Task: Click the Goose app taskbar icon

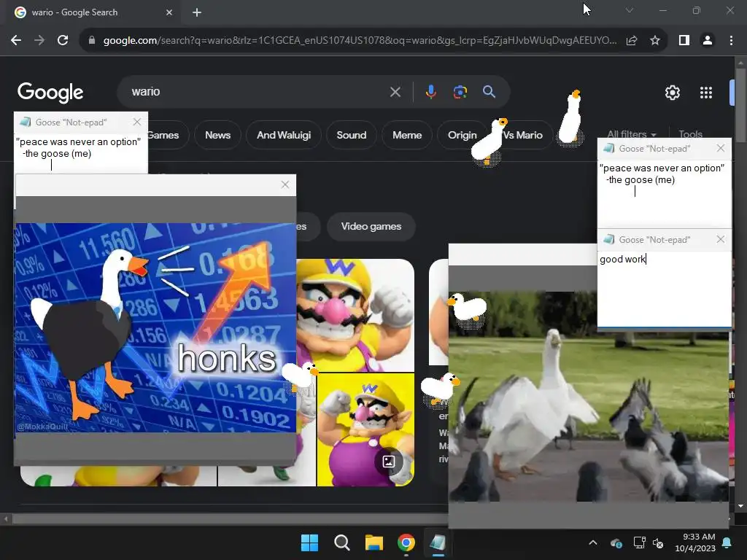Action: coord(438,542)
